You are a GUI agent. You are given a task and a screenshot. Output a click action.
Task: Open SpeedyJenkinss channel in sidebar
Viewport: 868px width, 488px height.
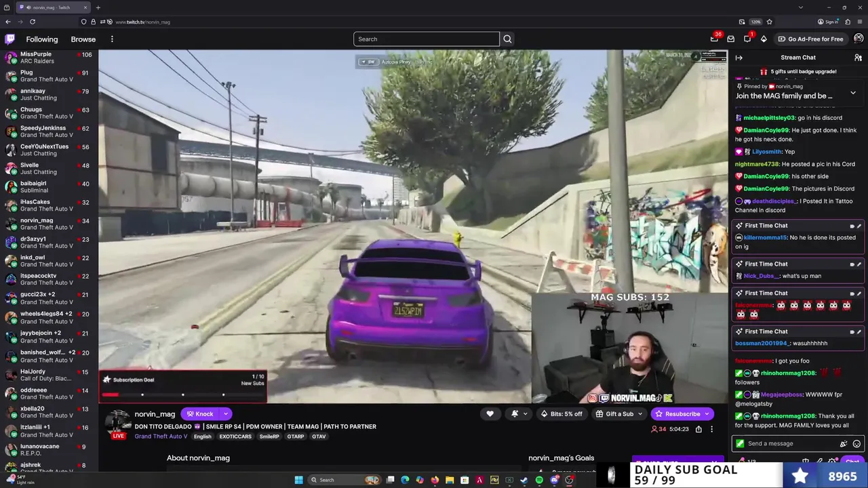coord(49,131)
